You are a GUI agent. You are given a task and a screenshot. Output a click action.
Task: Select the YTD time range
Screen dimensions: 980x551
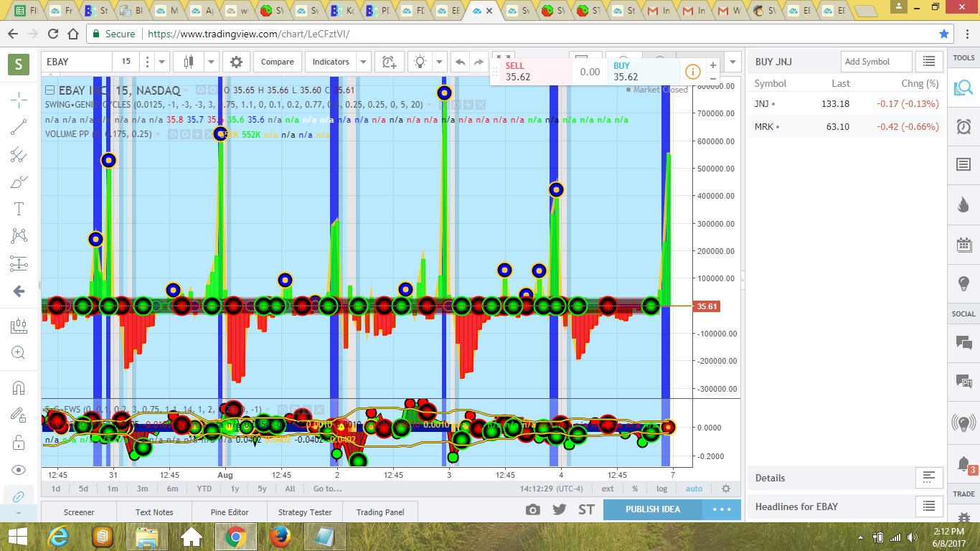(204, 489)
